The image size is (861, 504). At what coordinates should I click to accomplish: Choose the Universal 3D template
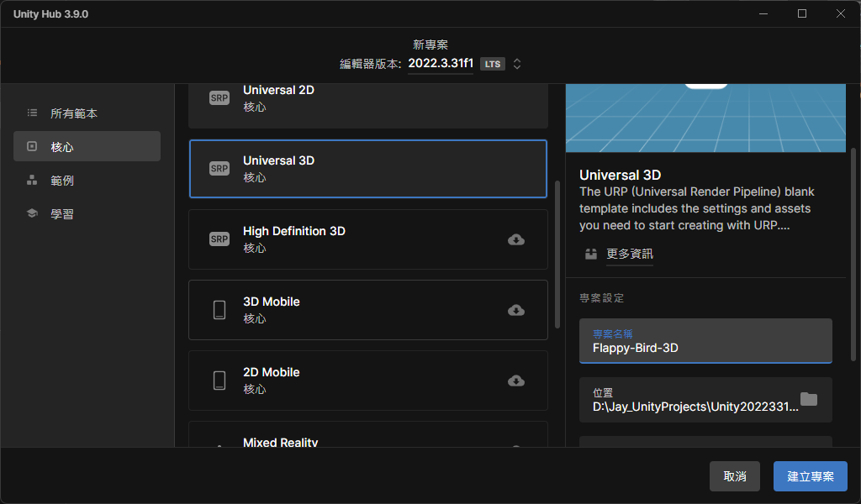click(x=368, y=168)
